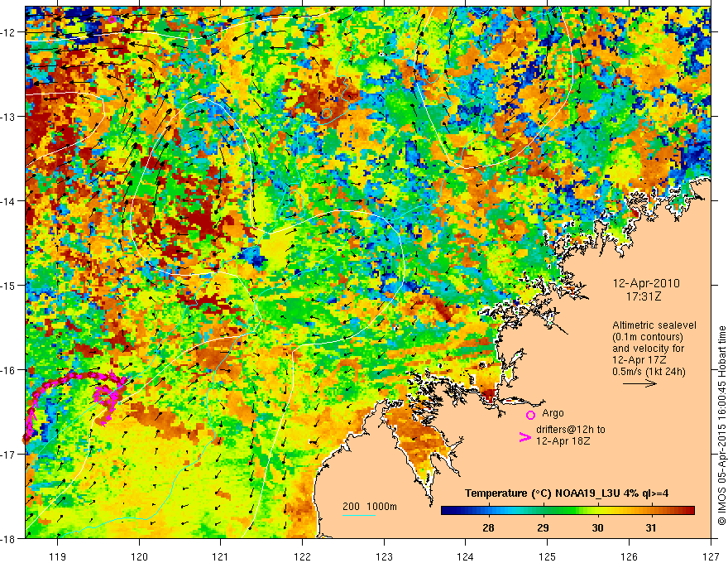Screen dimensions: 728x563
Task: Click the 'Altimetric sealevel' text line
Action: 654,325
